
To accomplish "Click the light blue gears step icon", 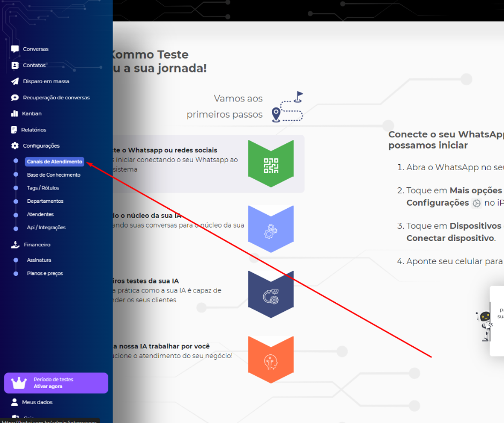I will tap(271, 229).
